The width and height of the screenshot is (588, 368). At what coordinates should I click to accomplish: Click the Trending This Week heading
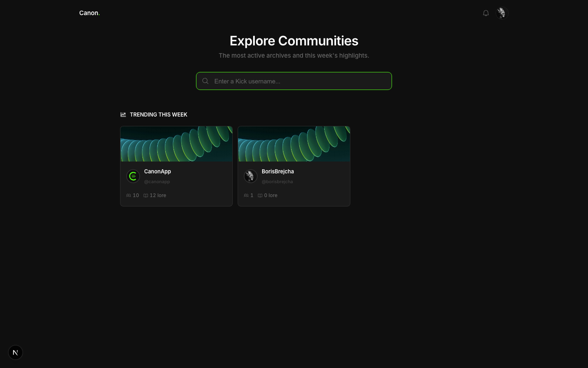tap(158, 114)
